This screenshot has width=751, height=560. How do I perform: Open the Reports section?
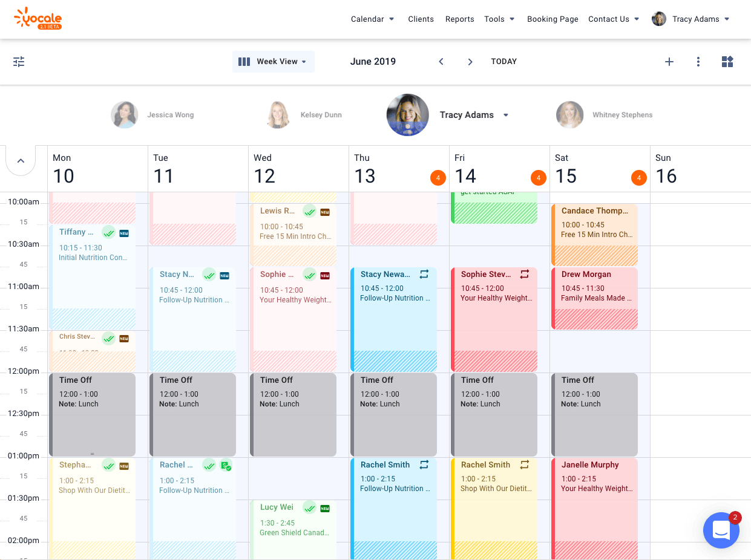(459, 19)
